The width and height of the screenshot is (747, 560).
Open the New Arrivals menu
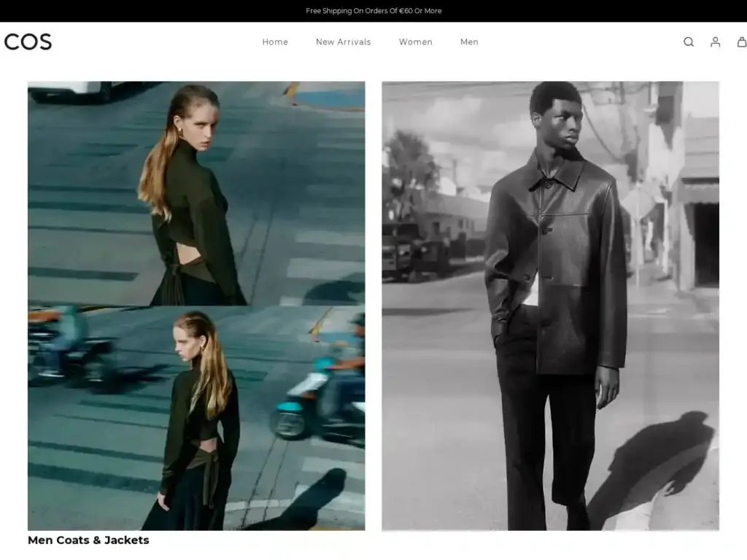click(343, 42)
